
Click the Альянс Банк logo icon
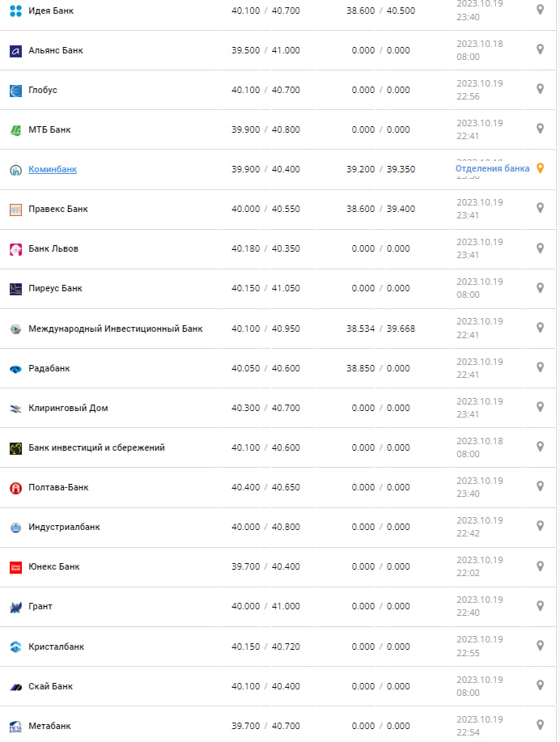tap(15, 51)
